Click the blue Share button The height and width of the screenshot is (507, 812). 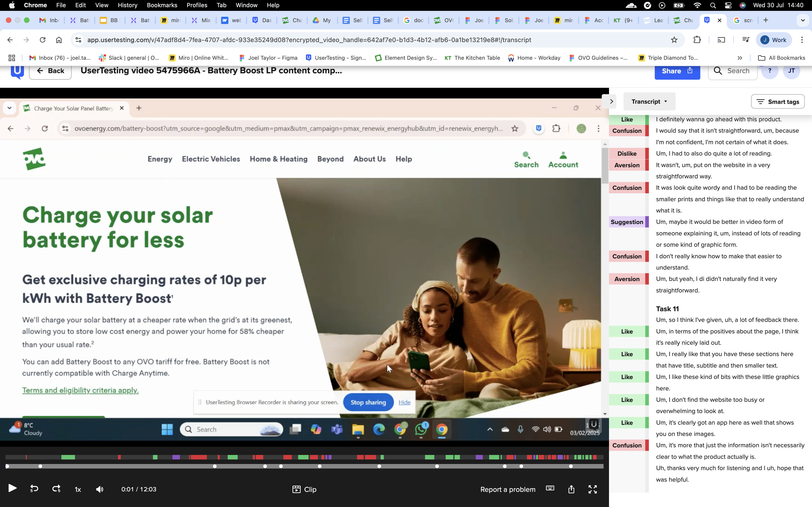[x=677, y=71]
